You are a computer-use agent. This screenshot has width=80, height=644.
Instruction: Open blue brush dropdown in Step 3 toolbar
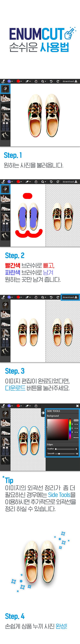10,297
